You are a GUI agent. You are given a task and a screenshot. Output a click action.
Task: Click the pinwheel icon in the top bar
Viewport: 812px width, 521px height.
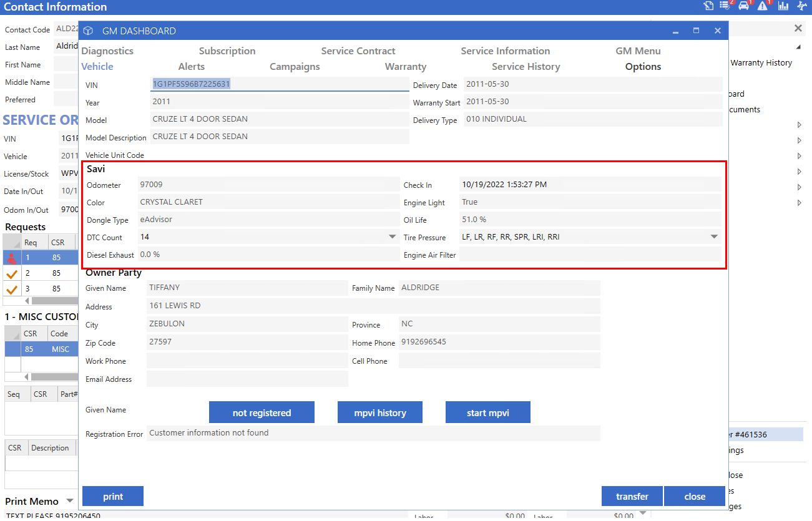pos(803,6)
